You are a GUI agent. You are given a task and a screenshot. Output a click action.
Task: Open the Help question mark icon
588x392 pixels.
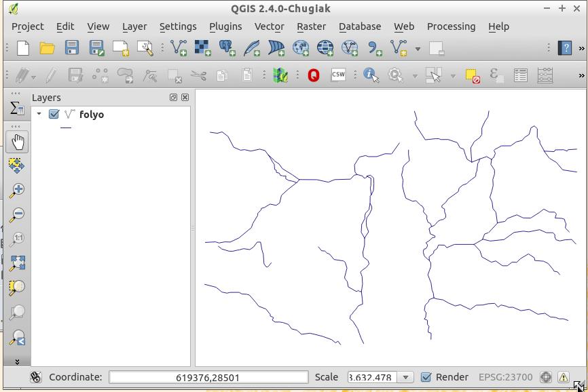[x=565, y=48]
